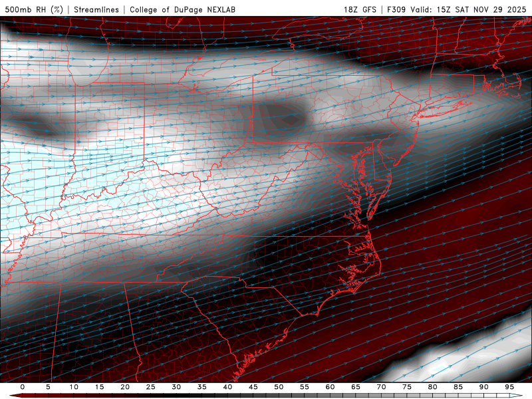Pick the "35" value on the legend

[202, 387]
